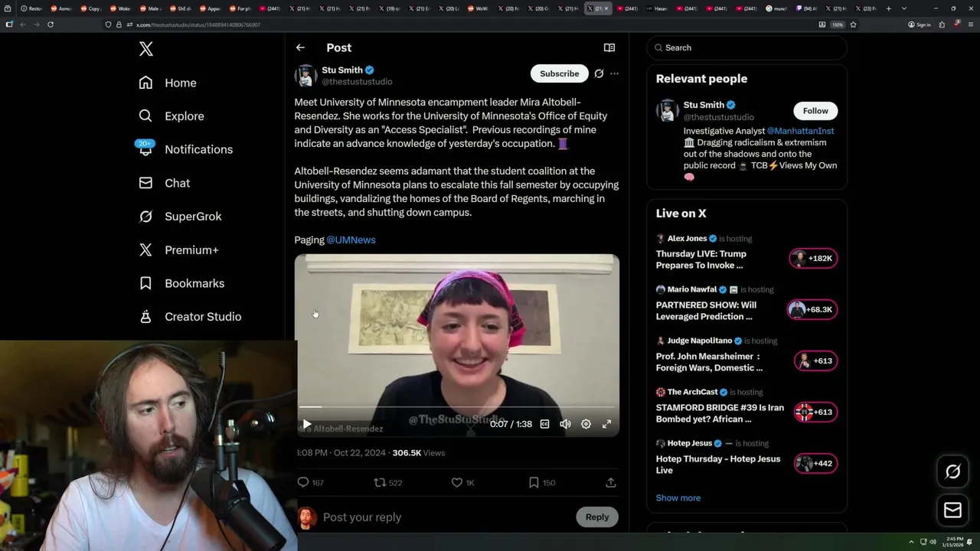The width and height of the screenshot is (980, 551).
Task: Open Chat in sidebar
Action: point(165,183)
